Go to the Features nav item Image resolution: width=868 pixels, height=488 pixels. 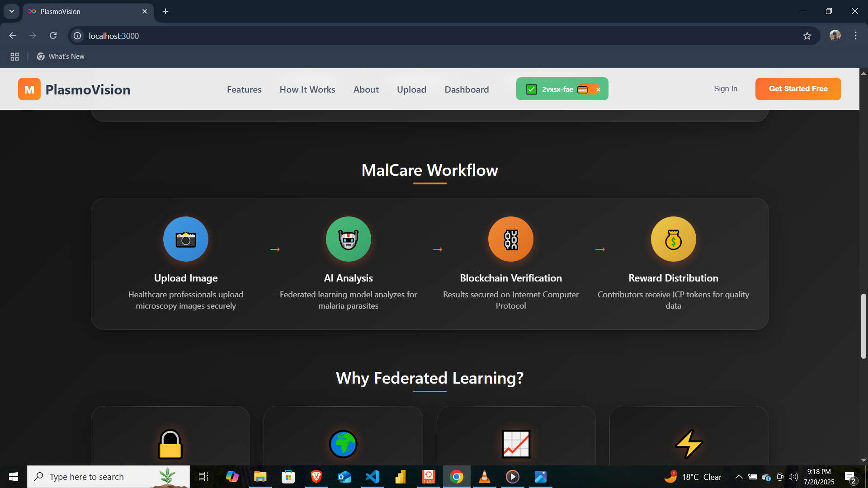[244, 89]
